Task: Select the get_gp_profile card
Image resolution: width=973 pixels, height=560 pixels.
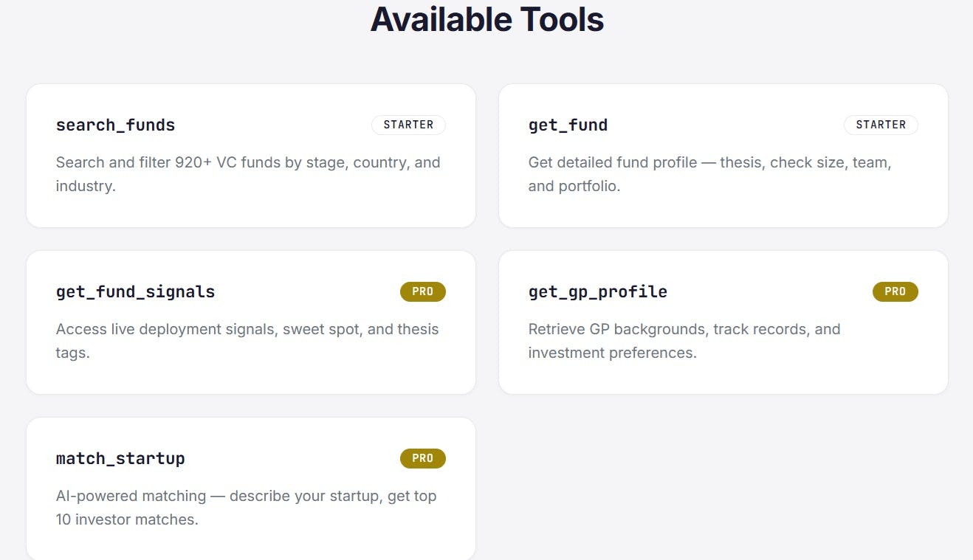Action: pos(723,322)
